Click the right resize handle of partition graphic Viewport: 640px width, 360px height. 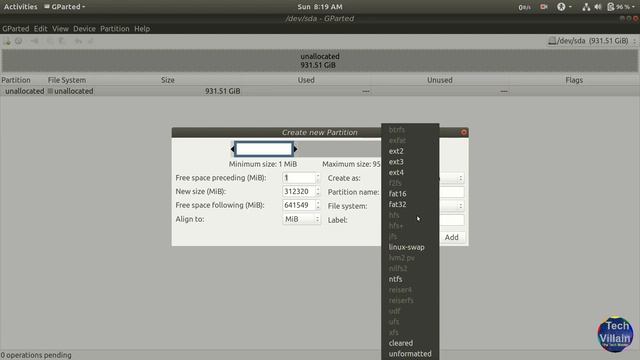(296, 149)
